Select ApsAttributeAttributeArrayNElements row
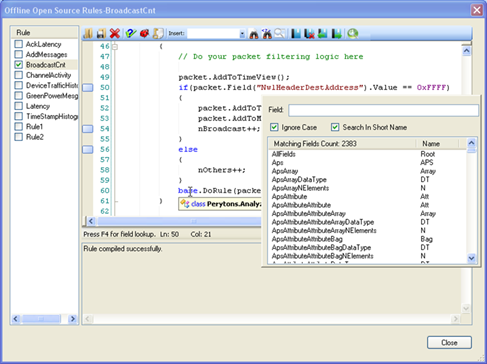 (367, 231)
